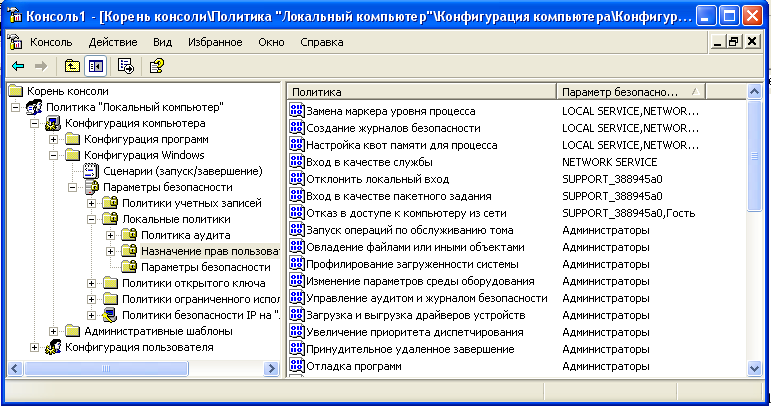Collapse the Локальные политики node

tap(91, 219)
